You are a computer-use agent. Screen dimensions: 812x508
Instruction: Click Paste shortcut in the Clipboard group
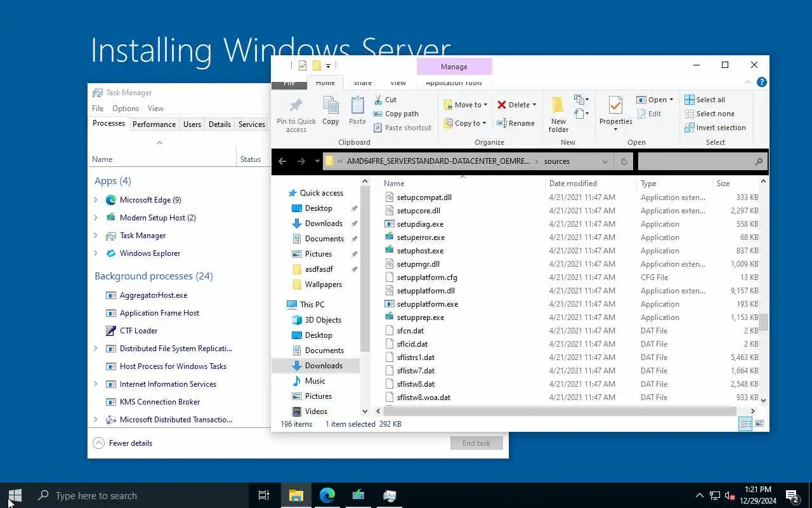pos(402,128)
